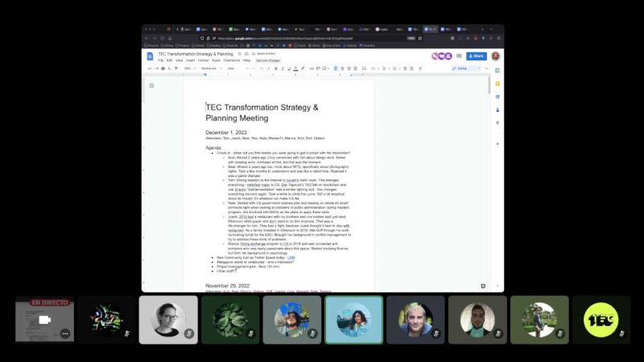This screenshot has height=362, width=644.
Task: Open the highlight color picker
Action: point(303,68)
